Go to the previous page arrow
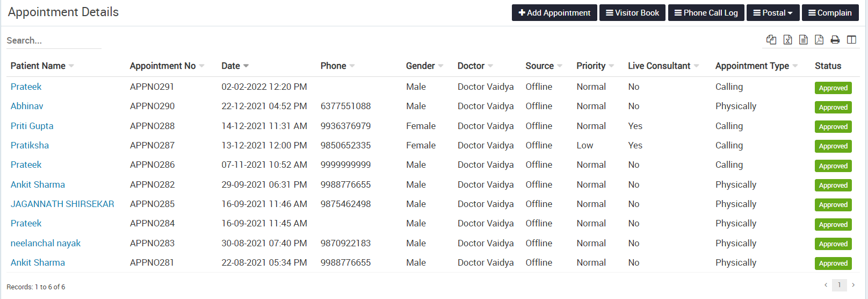Image resolution: width=868 pixels, height=299 pixels. pos(826,285)
